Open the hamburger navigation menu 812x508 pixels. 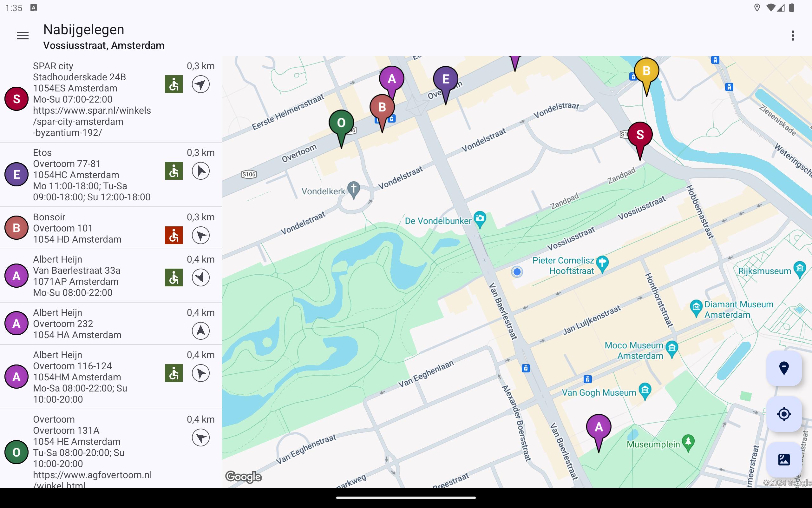click(x=23, y=36)
